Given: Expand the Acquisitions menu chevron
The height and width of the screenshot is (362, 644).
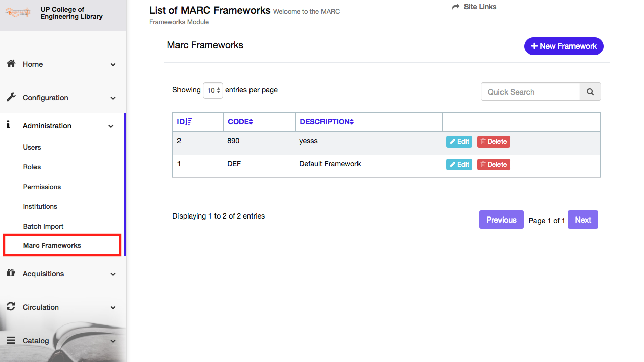Looking at the screenshot, I should point(113,274).
